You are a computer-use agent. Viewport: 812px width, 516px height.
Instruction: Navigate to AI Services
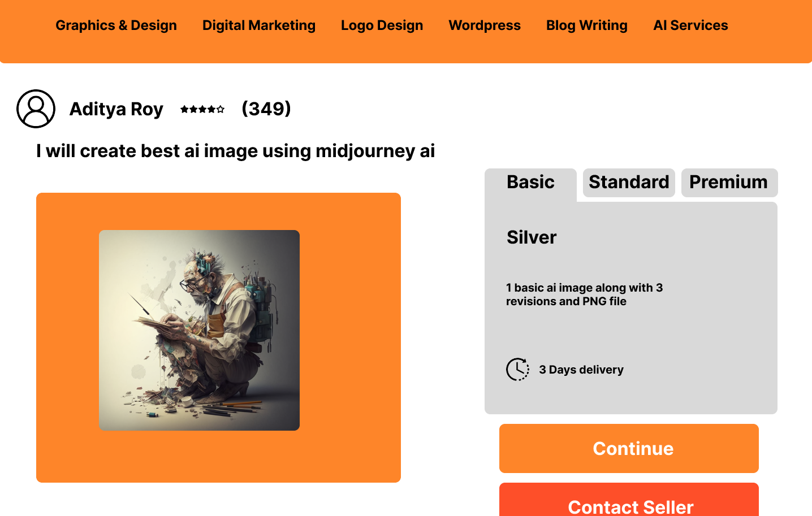point(690,25)
